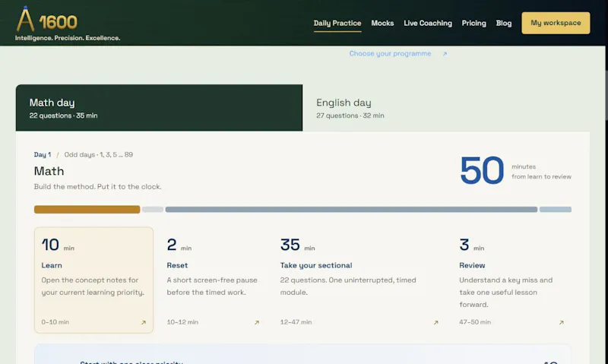This screenshot has height=364, width=608.
Task: Open the Live Coaching nav link
Action: (x=428, y=24)
